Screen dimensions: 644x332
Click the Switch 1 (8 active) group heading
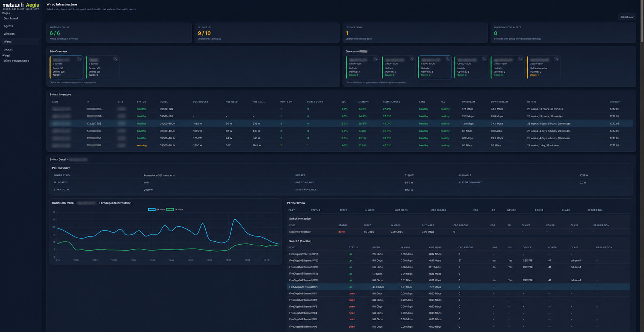coord(300,241)
